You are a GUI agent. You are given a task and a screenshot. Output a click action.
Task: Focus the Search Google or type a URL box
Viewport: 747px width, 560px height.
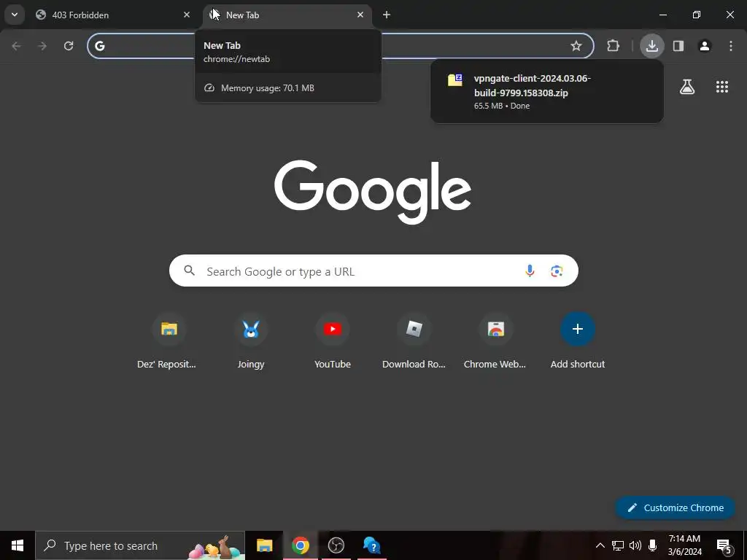373,271
